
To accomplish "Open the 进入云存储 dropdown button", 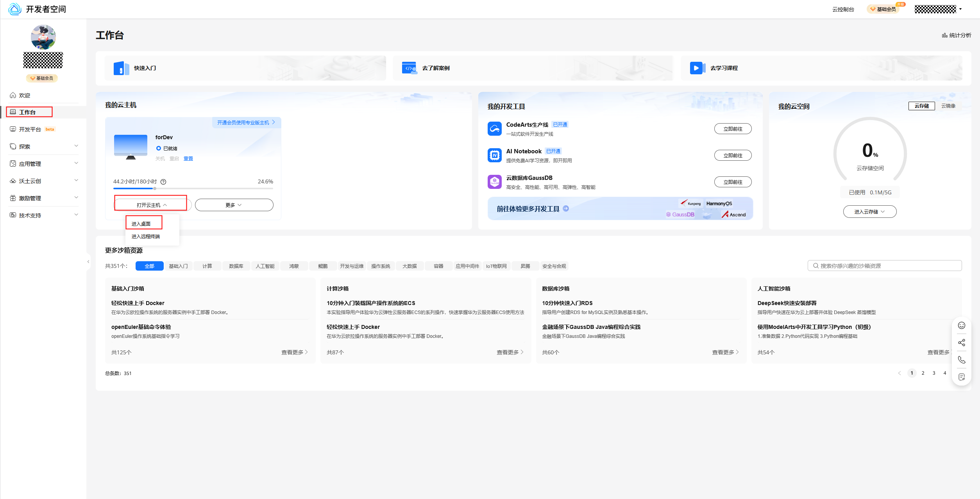I will point(869,212).
